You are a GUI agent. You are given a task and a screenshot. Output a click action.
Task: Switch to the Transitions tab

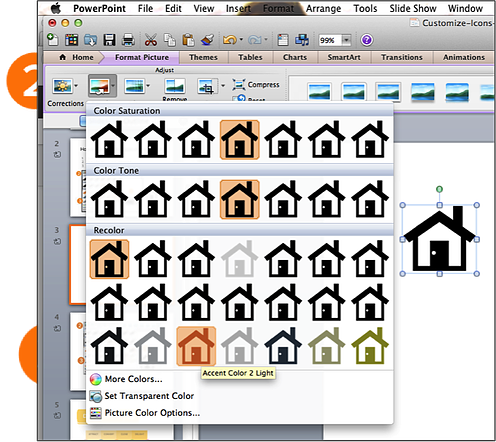point(402,57)
